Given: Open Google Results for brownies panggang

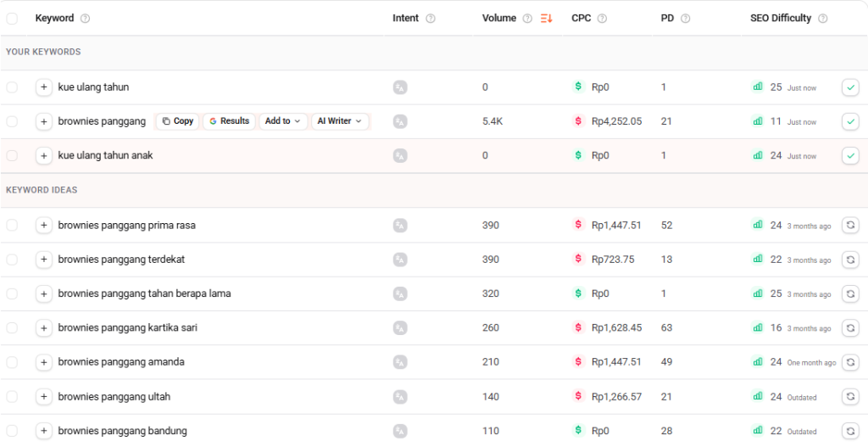Looking at the screenshot, I should tap(229, 121).
